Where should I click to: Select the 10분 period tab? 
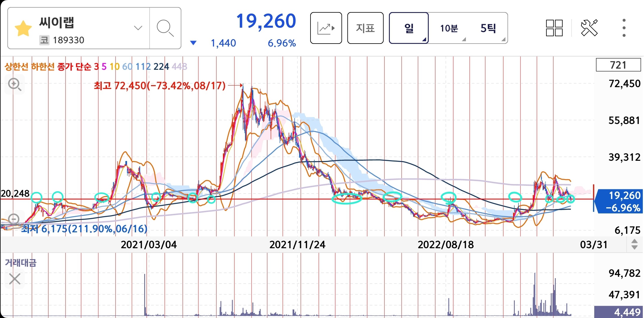point(449,28)
